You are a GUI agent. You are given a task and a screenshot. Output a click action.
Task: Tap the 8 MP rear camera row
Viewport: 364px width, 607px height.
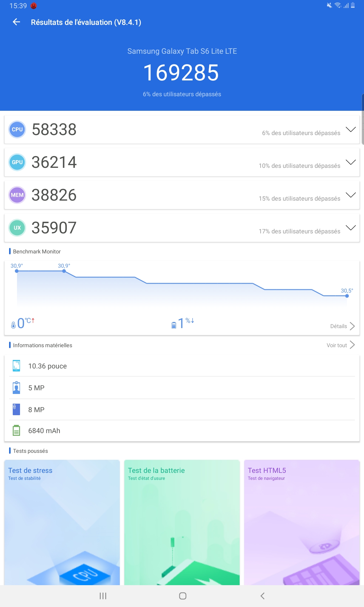point(182,409)
